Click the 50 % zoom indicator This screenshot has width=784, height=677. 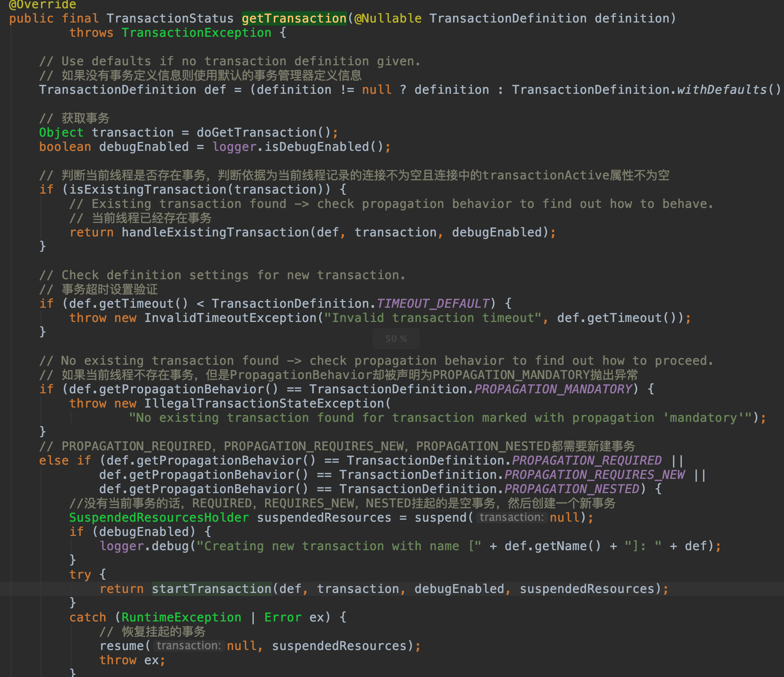[396, 338]
